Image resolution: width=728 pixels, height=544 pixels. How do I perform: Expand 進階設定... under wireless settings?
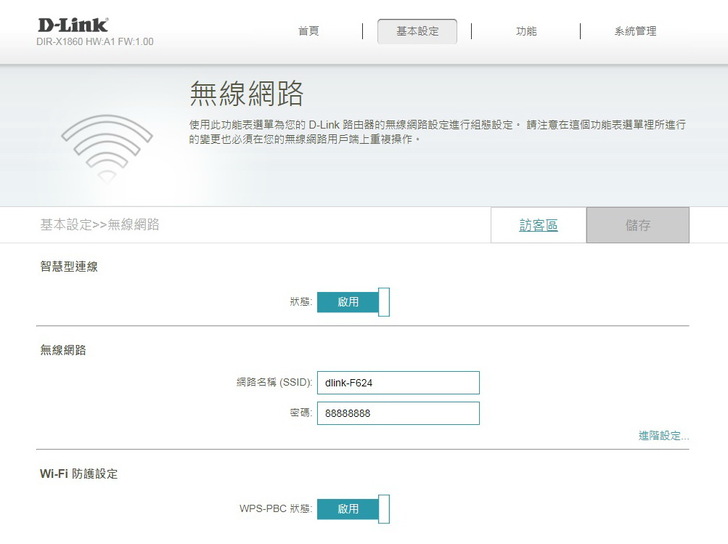pos(663,436)
